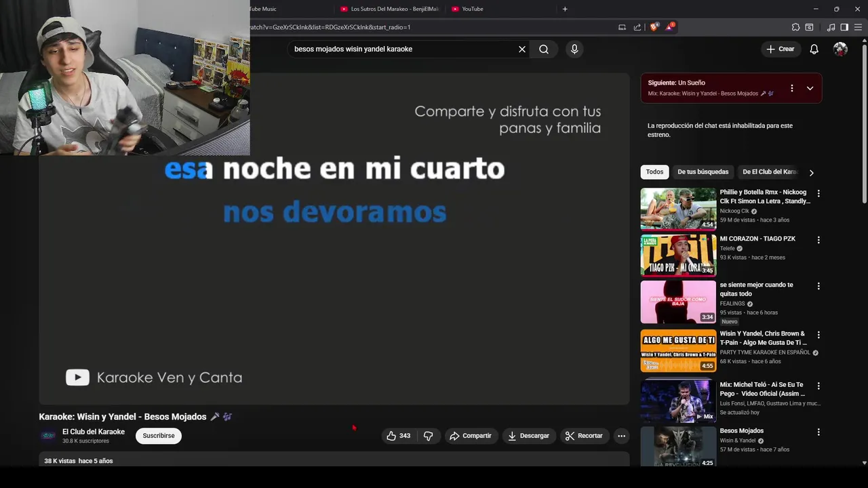Open Algo Me Gusta De Ti thumbnail
Image resolution: width=868 pixels, height=488 pixels.
coord(678,351)
